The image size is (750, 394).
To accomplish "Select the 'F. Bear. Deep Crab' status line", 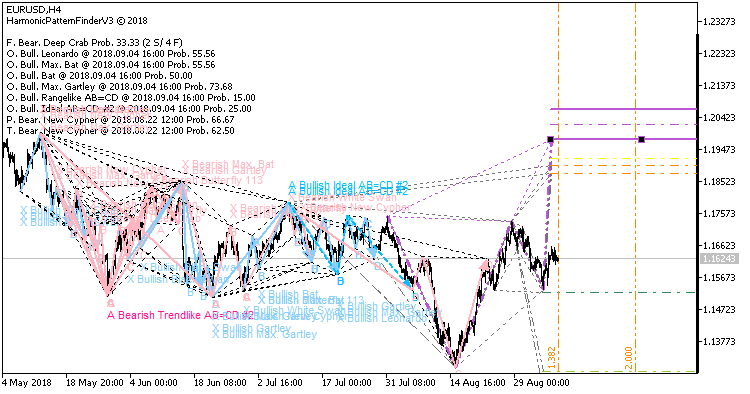I will tap(95, 43).
